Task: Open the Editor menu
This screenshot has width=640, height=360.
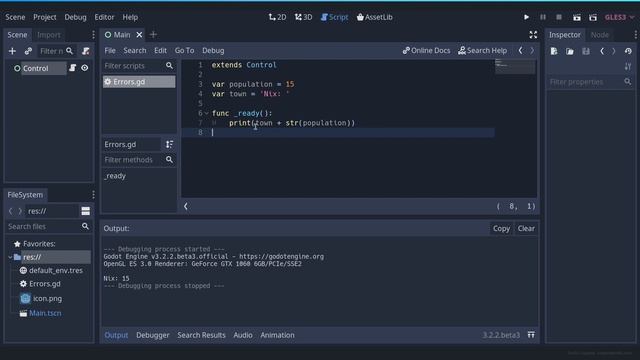Action: pos(104,17)
